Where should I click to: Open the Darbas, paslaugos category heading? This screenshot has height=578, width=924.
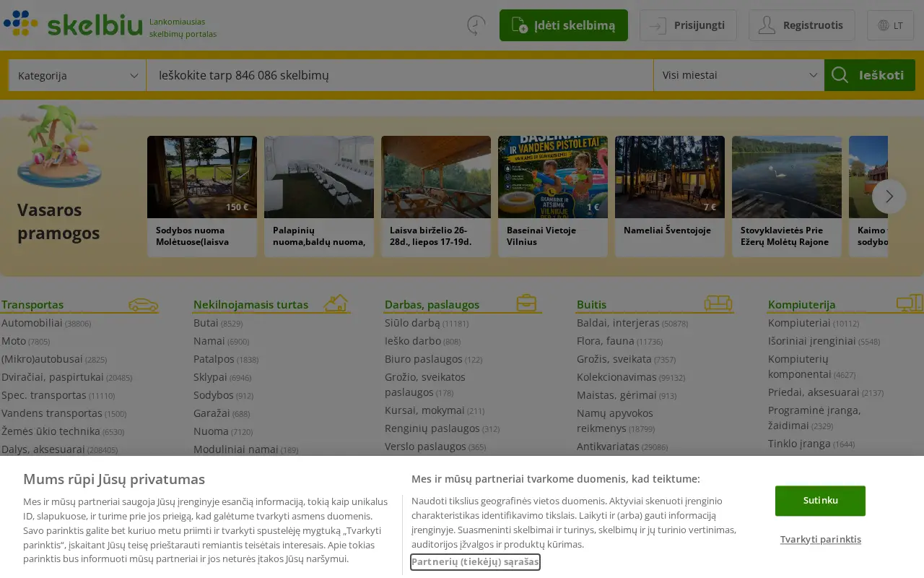pyautogui.click(x=432, y=305)
